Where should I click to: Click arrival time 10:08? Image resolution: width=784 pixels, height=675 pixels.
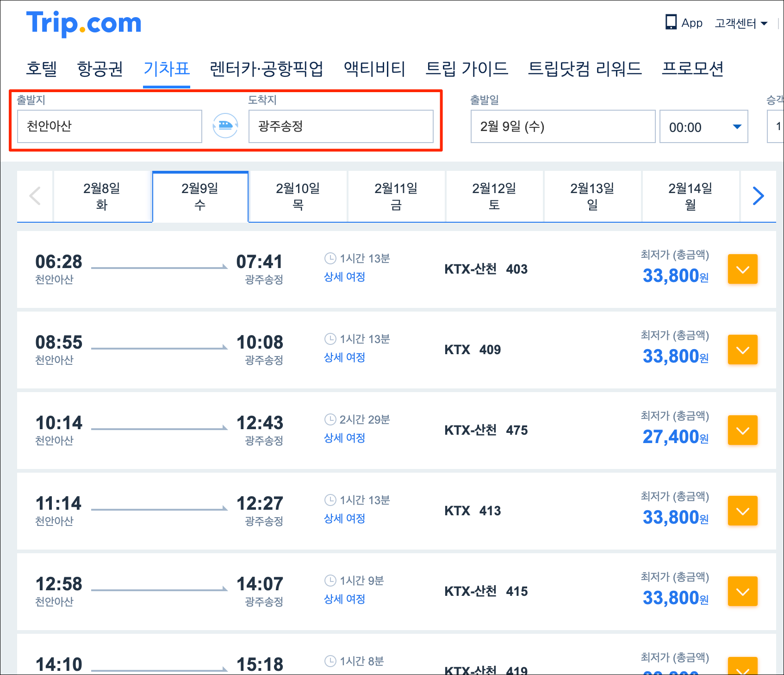[260, 342]
